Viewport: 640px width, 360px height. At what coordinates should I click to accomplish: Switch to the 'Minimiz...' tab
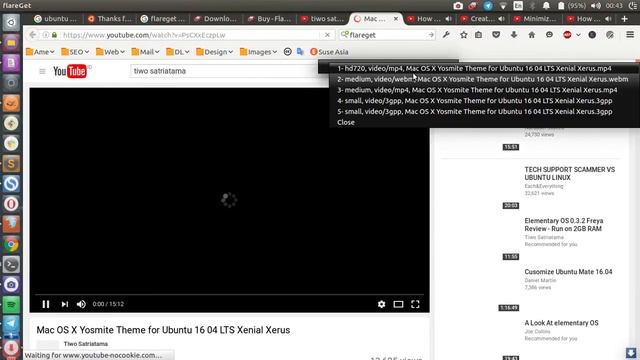[x=535, y=19]
